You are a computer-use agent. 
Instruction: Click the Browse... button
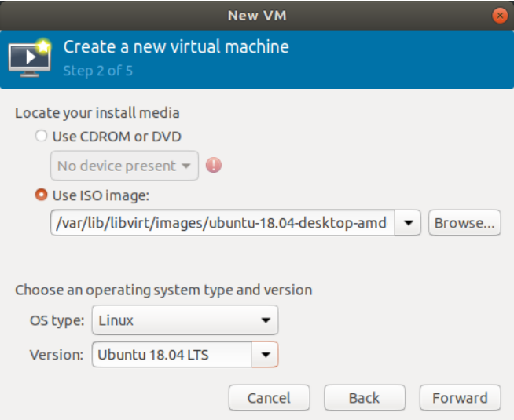pyautogui.click(x=464, y=223)
